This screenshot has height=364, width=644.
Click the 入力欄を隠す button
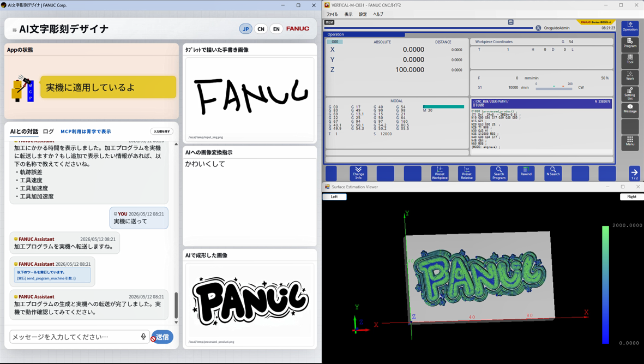(161, 132)
